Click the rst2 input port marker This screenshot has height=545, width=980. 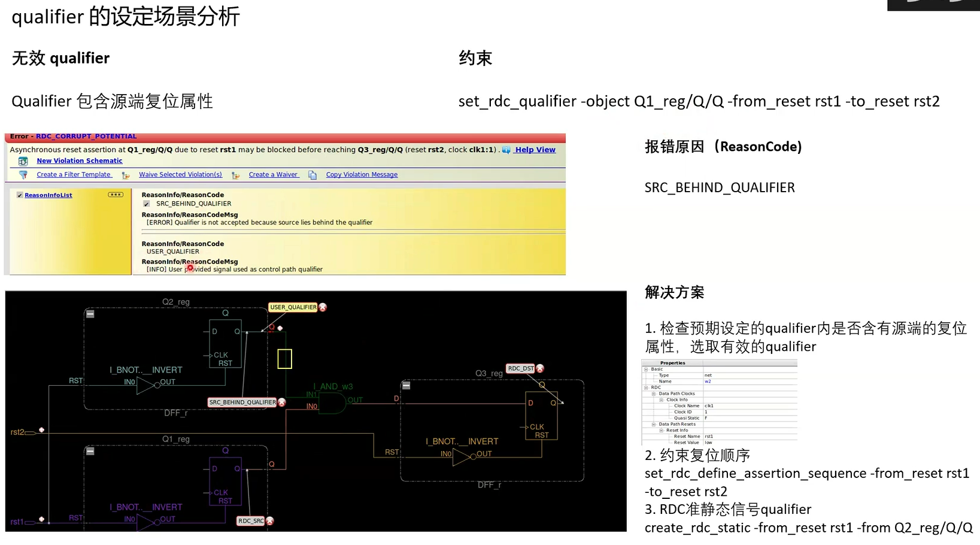click(31, 432)
